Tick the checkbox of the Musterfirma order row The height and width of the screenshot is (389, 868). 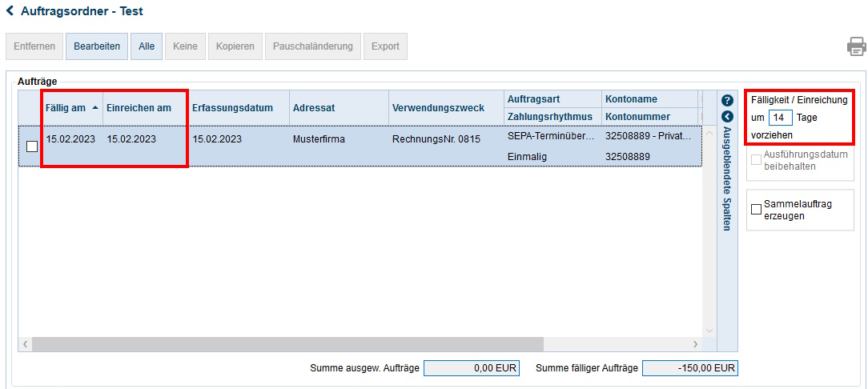click(32, 146)
